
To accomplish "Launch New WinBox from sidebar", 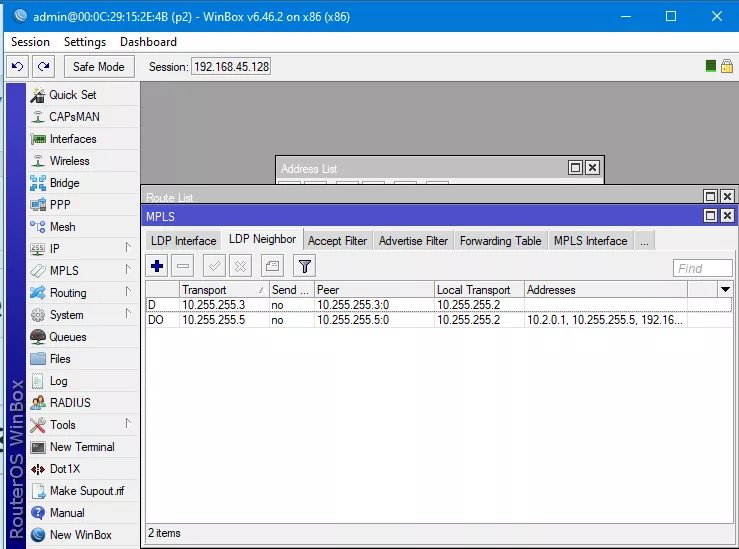I will click(x=83, y=535).
